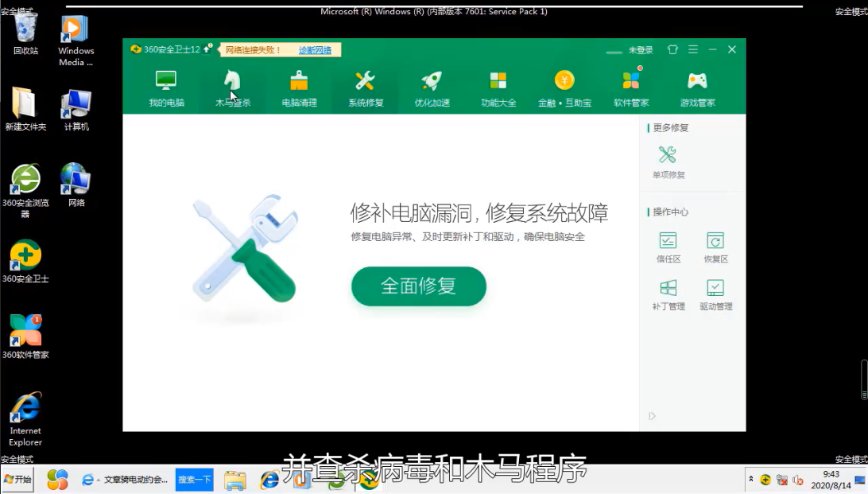Click the 诊断网络 link

coord(315,50)
